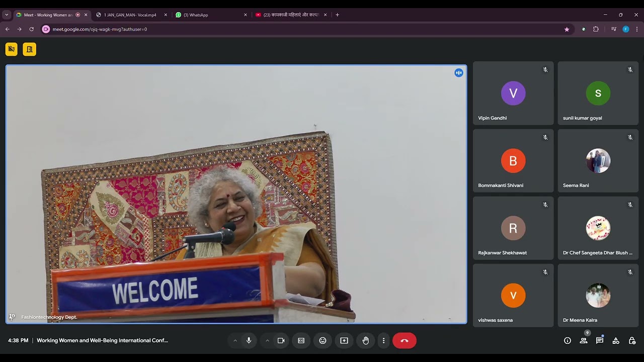
Task: Click blue audio indicator on main video
Action: 459,73
